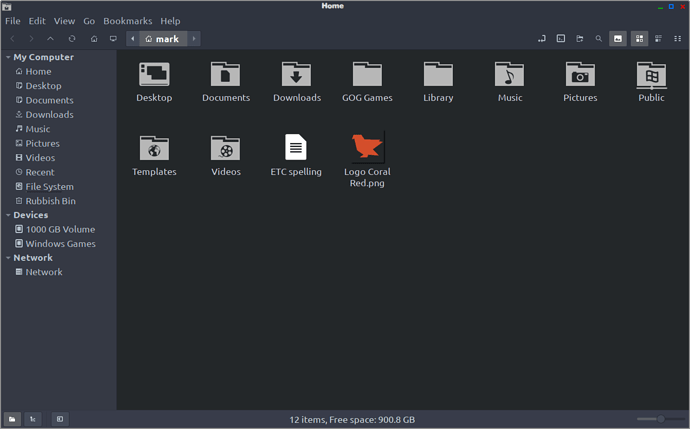Open the Help menu
This screenshot has height=429, width=690.
[x=170, y=21]
